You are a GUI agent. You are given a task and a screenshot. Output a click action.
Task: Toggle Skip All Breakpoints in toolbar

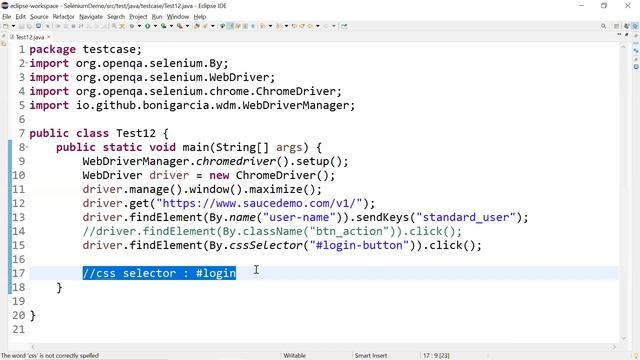[48, 26]
